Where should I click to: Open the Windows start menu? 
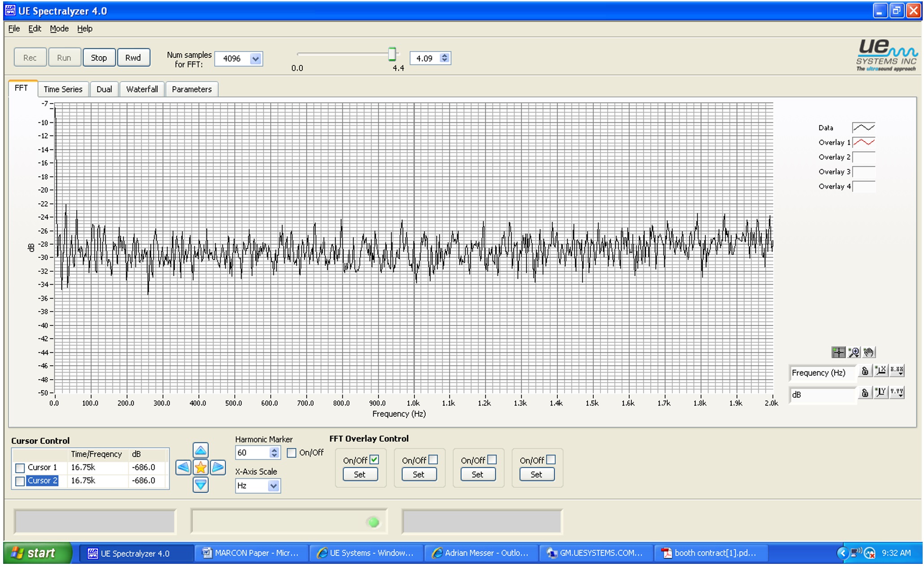pos(38,553)
